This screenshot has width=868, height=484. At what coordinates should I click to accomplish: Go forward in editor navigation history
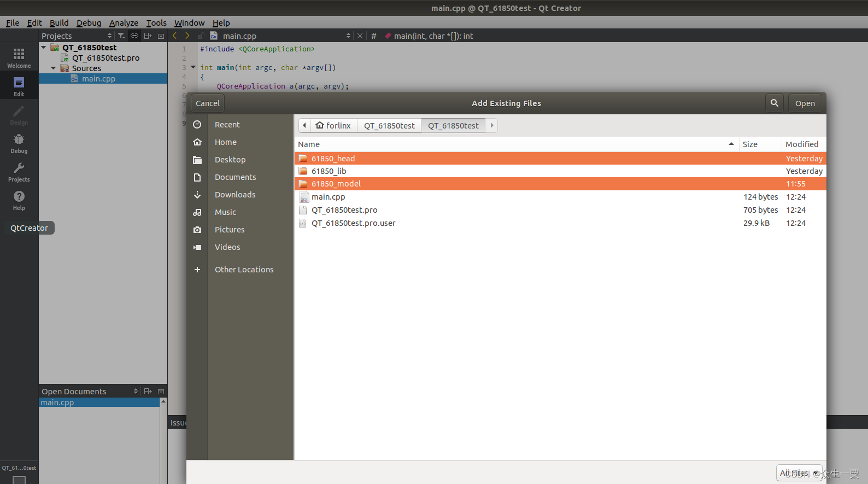point(187,36)
